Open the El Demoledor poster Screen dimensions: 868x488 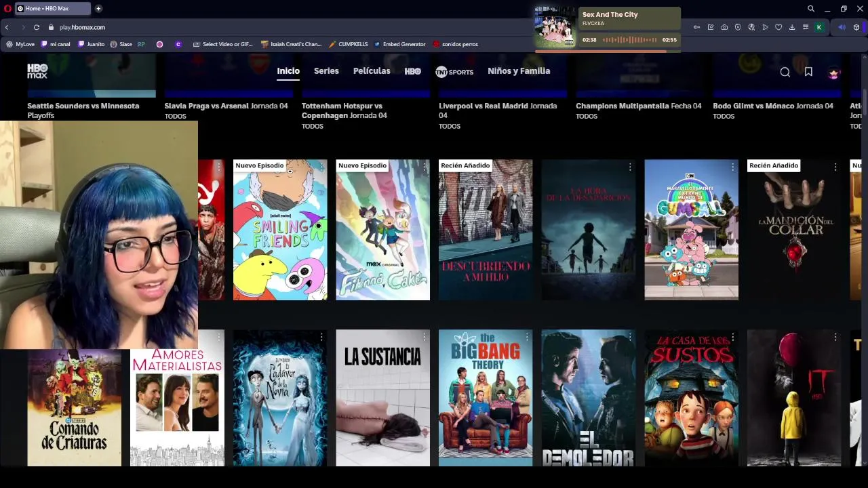click(x=588, y=398)
